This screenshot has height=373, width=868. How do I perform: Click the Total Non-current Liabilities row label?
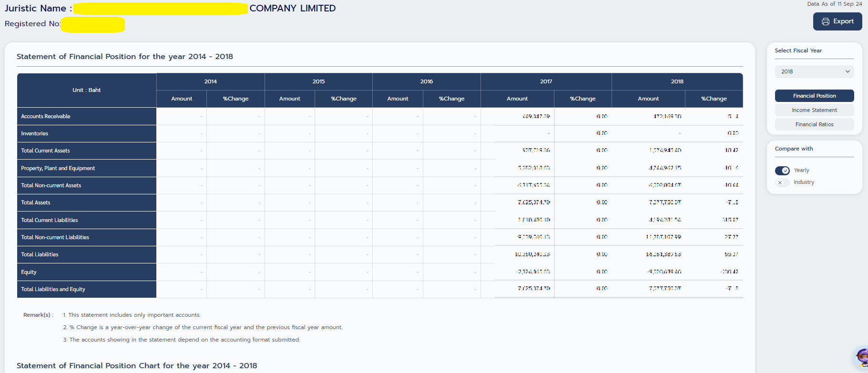pos(55,237)
